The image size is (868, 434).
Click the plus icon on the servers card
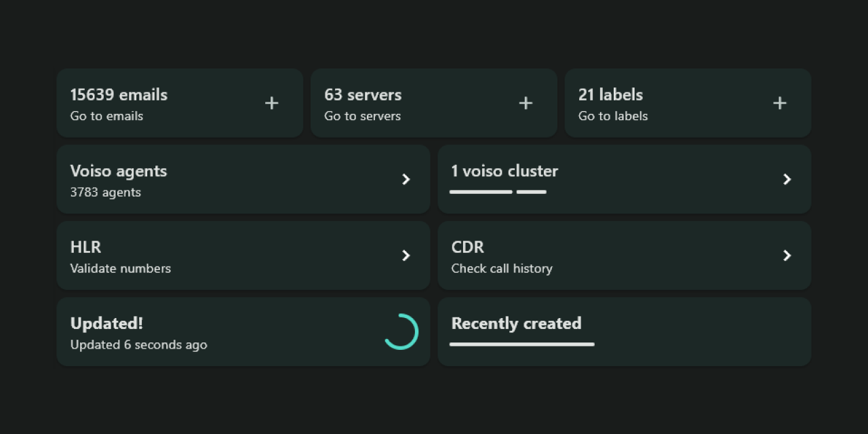coord(526,103)
